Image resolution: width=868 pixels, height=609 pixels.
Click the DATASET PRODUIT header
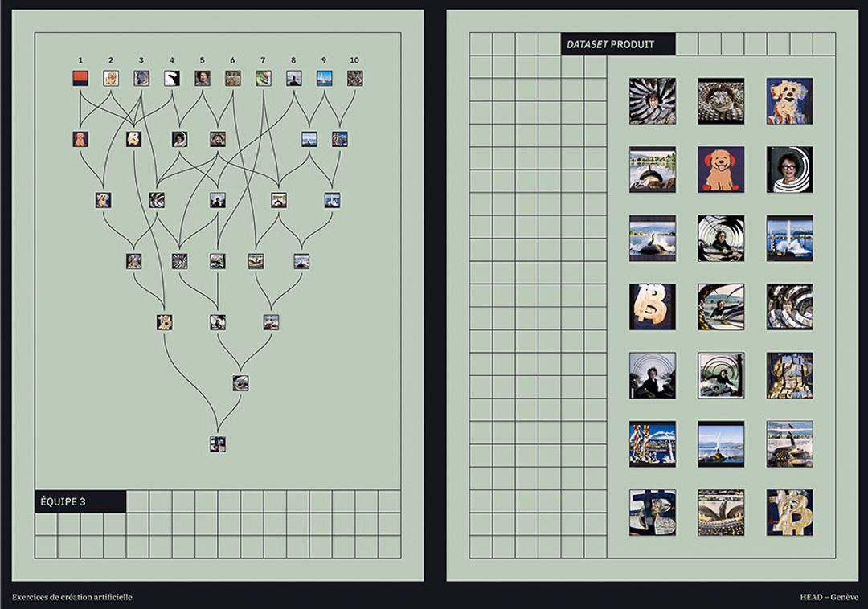(x=617, y=44)
